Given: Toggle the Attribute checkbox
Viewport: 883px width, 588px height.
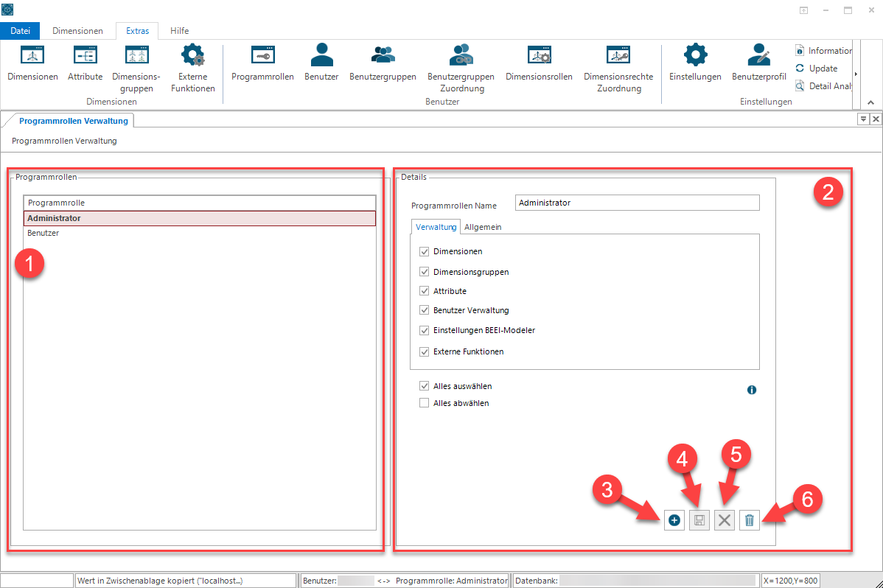Looking at the screenshot, I should [x=424, y=290].
